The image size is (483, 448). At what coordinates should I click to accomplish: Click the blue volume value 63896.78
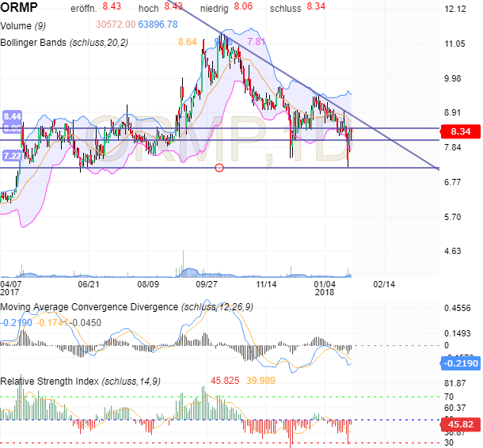[x=158, y=25]
